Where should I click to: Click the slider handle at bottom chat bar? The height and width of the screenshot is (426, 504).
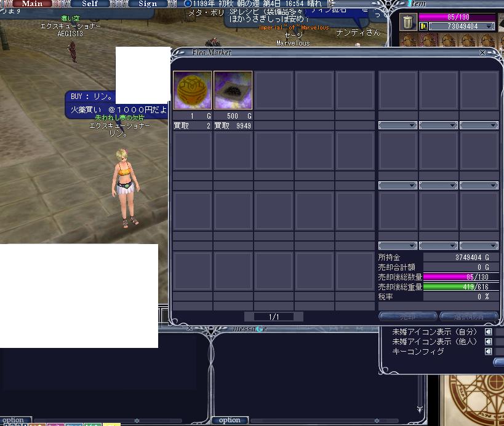coord(137,421)
